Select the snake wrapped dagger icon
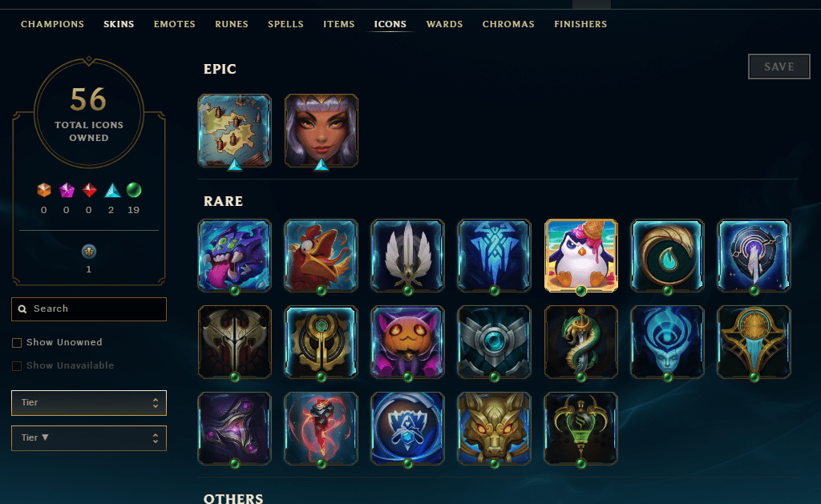 [x=580, y=342]
